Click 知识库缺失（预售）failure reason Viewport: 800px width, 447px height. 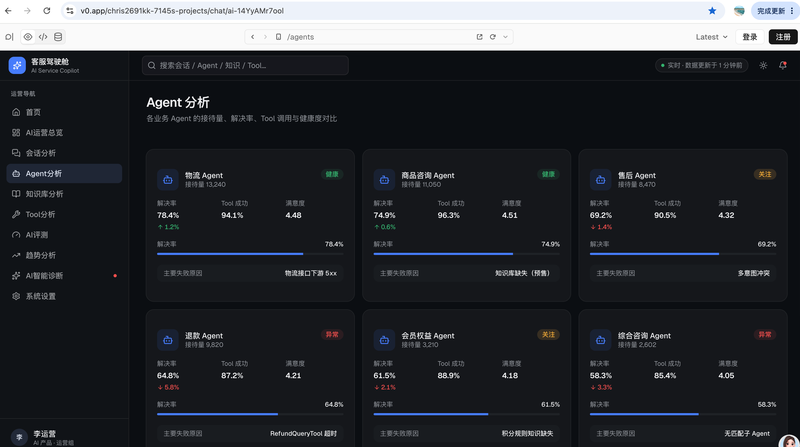coord(522,274)
